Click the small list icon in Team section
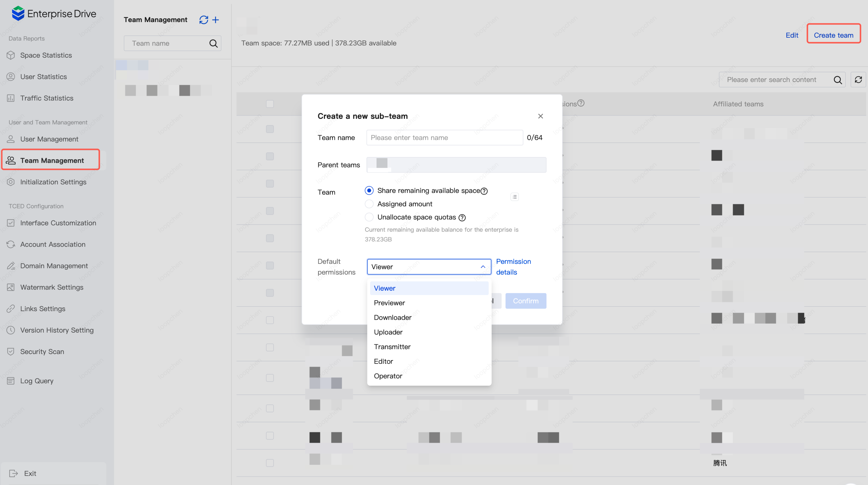This screenshot has width=868, height=485. coord(515,197)
